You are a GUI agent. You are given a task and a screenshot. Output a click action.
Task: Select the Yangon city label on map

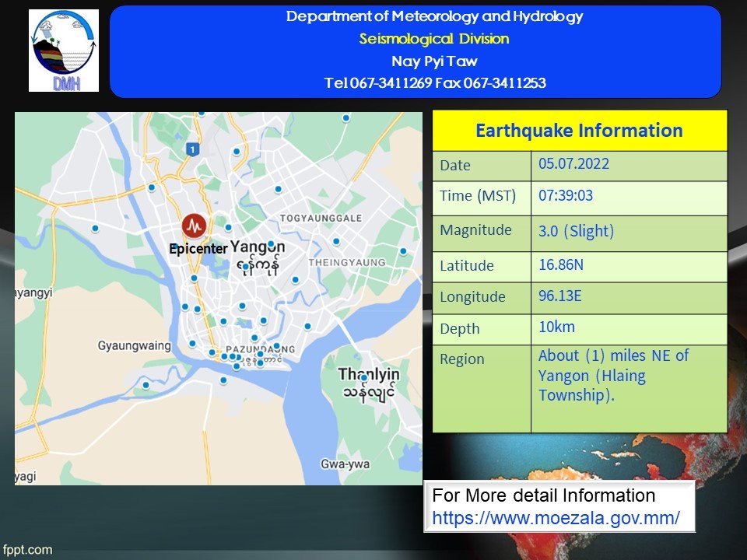(258, 248)
